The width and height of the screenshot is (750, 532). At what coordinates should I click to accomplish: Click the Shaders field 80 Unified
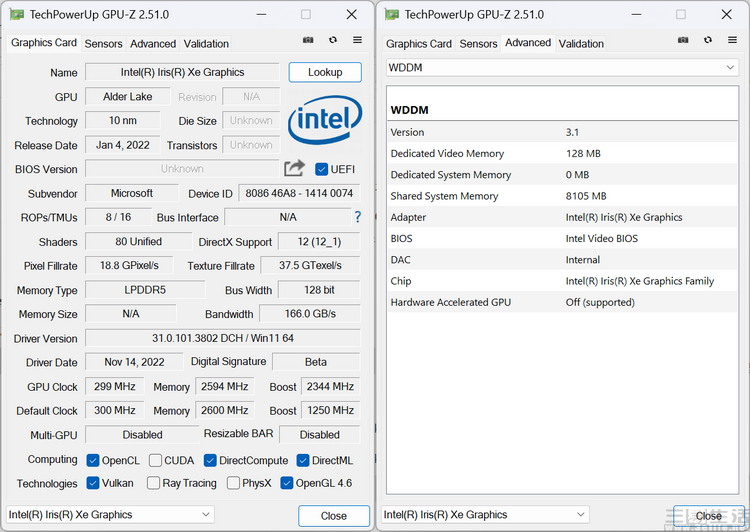click(138, 242)
